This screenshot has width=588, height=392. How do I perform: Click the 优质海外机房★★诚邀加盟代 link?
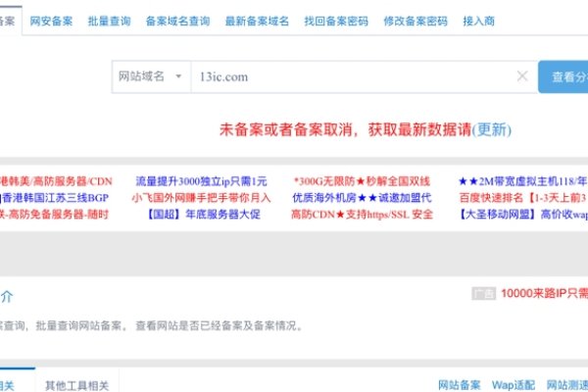click(x=362, y=198)
